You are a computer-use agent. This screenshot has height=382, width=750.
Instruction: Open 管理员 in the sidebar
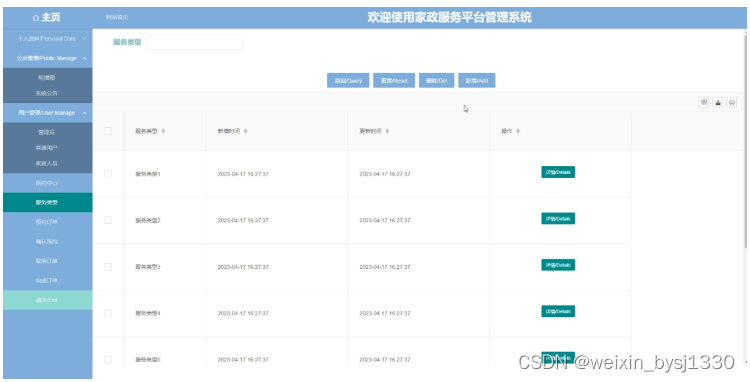47,132
